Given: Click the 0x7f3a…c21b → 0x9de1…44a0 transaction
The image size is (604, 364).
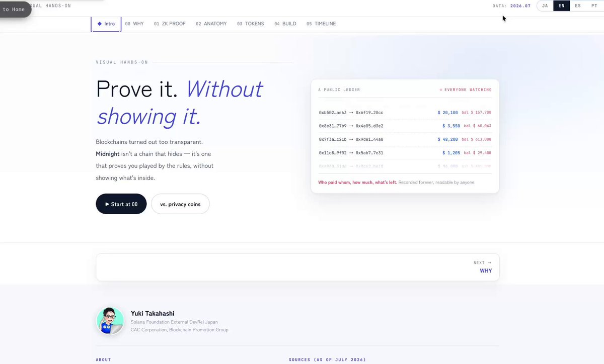Looking at the screenshot, I should click(351, 139).
